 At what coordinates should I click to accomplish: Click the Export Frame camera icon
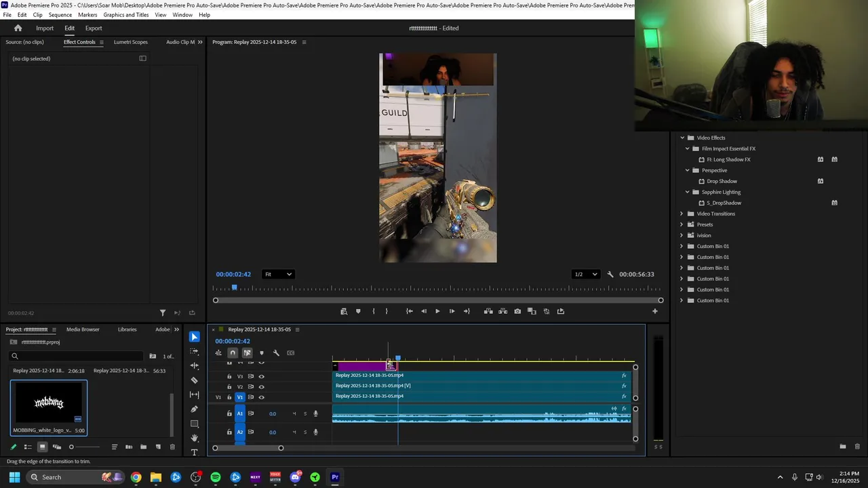(x=517, y=311)
